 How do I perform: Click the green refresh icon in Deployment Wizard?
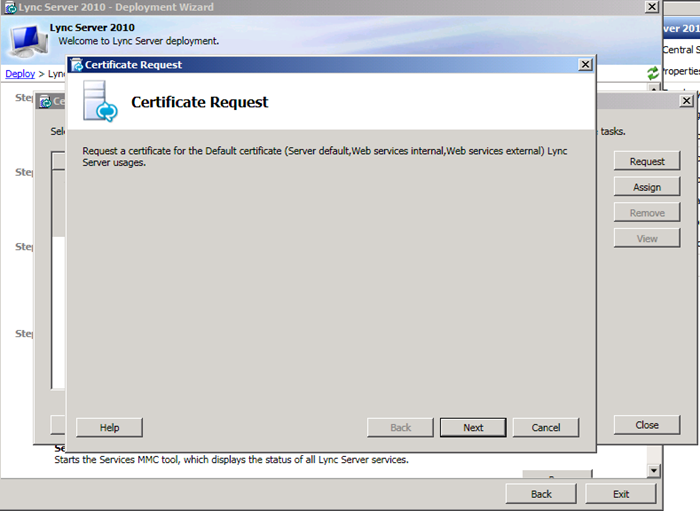653,73
